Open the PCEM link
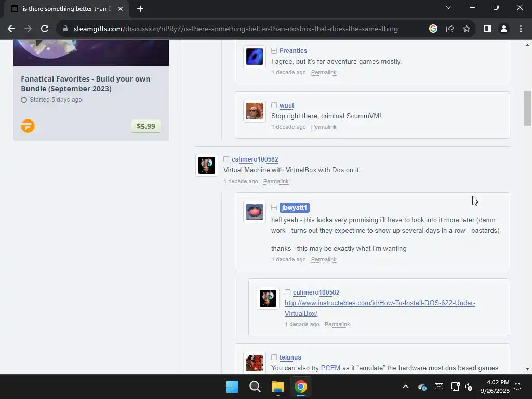The image size is (532, 399). pos(330,368)
